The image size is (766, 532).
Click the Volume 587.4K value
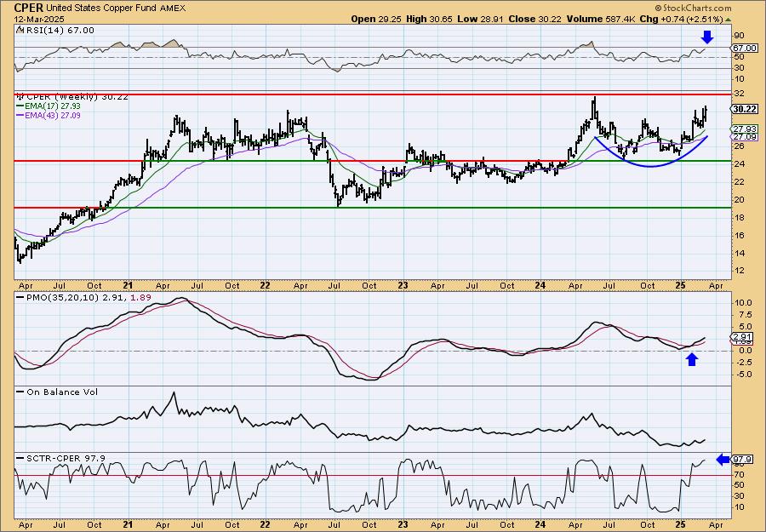599,19
